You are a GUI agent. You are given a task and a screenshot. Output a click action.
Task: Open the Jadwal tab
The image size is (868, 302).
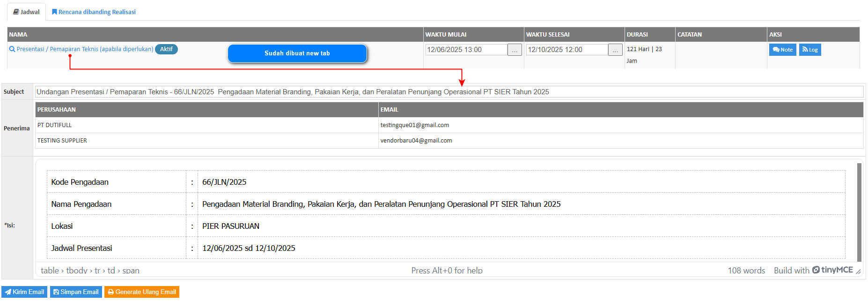(26, 12)
